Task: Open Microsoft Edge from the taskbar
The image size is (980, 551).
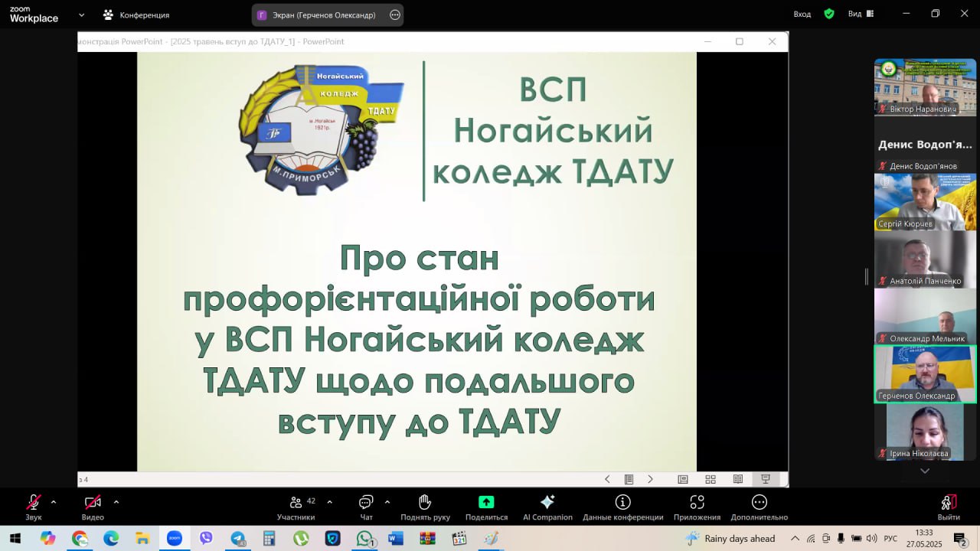Action: 111,538
